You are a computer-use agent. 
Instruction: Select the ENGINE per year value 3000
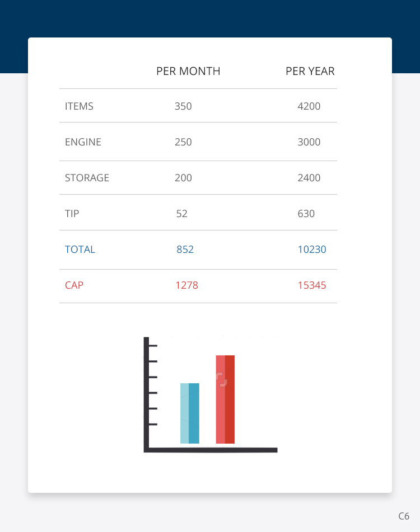309,142
